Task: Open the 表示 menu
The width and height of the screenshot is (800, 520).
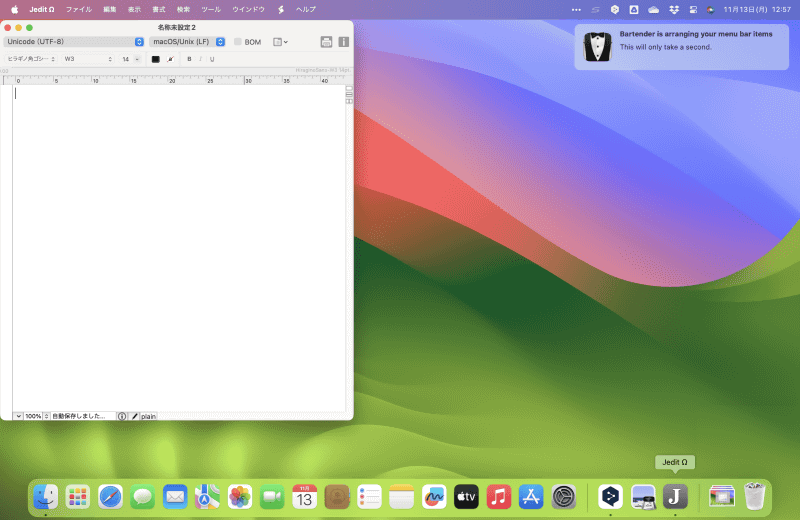Action: pyautogui.click(x=134, y=10)
